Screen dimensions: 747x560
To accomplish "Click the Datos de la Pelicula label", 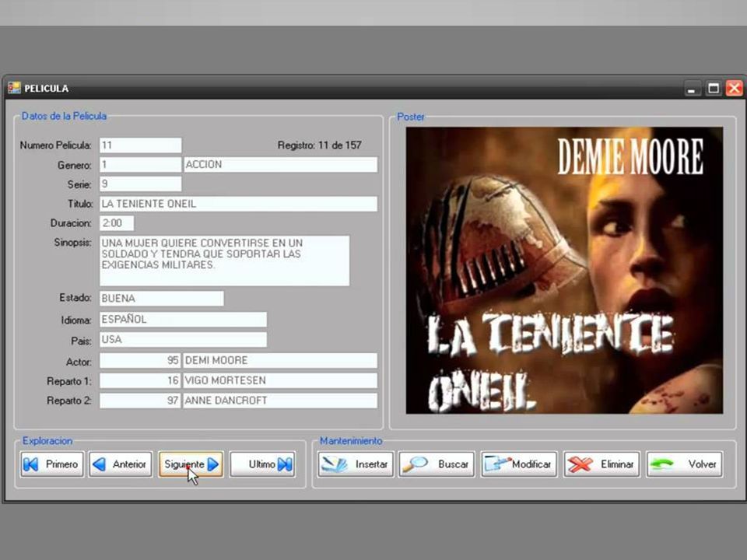I will point(65,116).
